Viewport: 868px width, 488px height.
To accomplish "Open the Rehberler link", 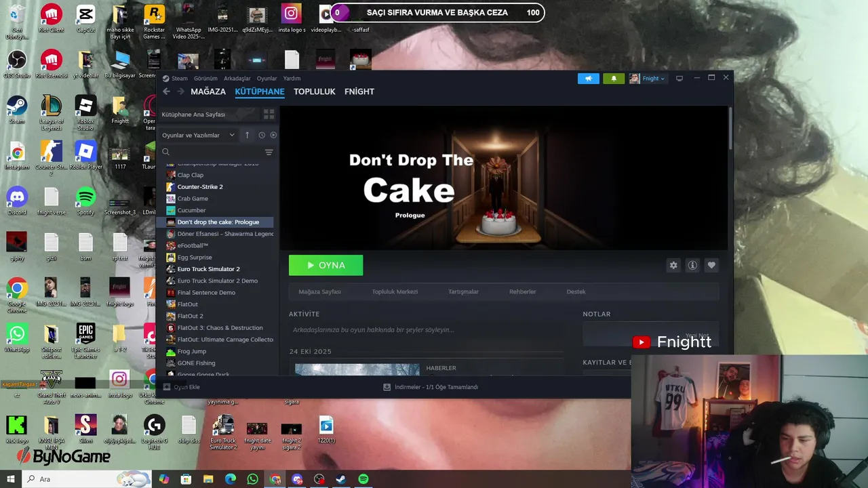I will click(522, 291).
